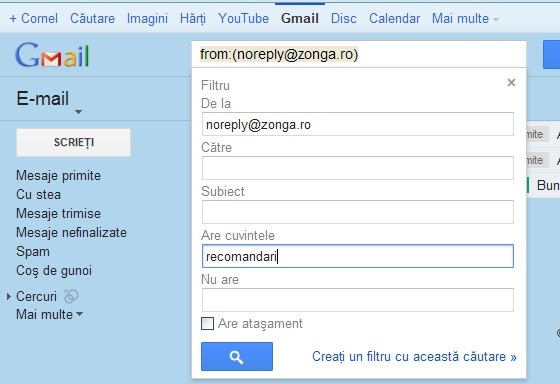Toggle the 'Are atașament' checkbox
Screen dimensions: 560x384
click(208, 323)
